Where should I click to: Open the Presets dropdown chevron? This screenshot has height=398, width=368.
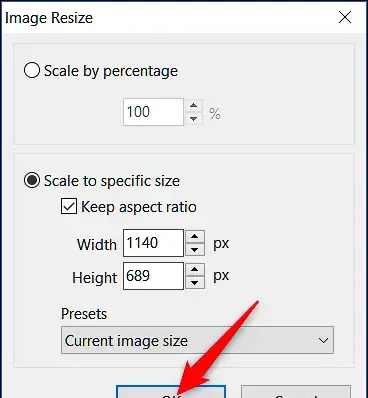pos(323,341)
